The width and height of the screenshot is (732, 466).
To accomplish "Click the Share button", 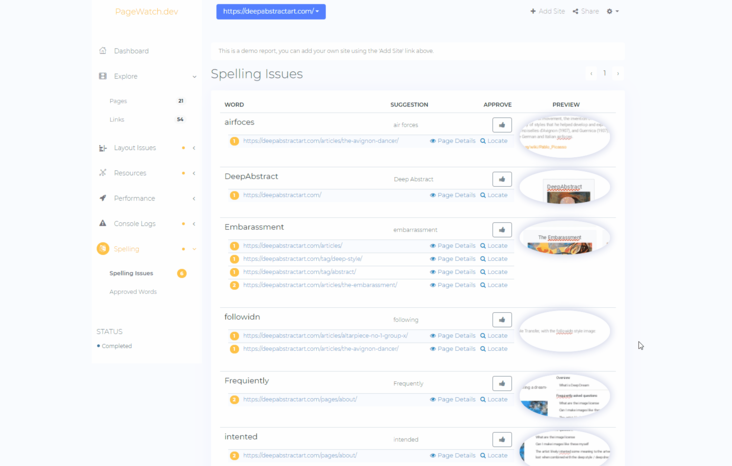I will click(586, 11).
